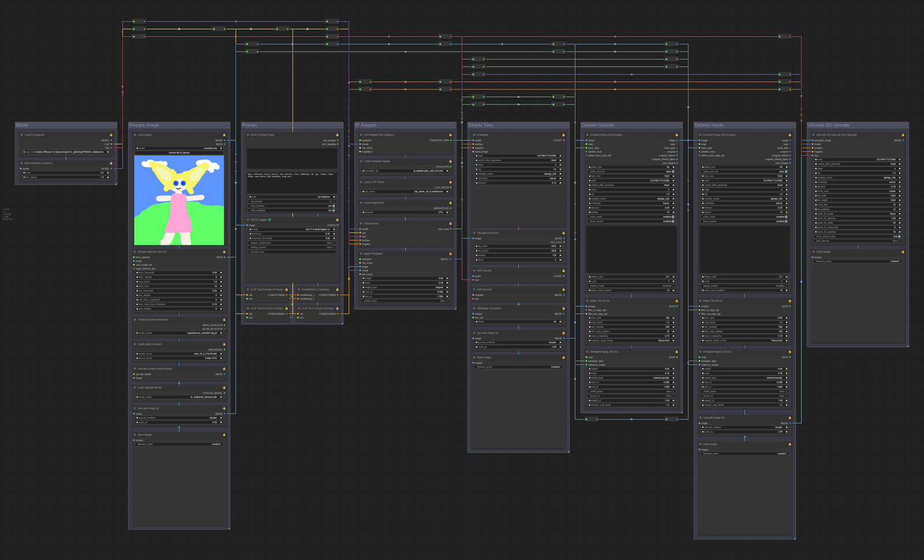
Task: Click the uploaded drawing thumbnail in Load Image
Action: point(180,201)
